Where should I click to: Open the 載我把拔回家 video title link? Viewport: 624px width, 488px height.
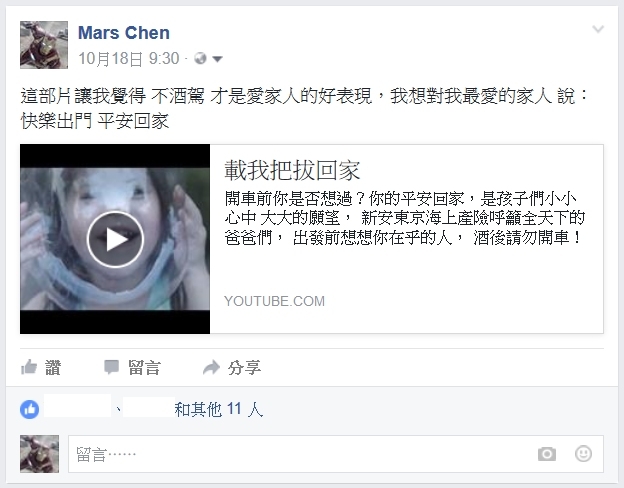292,170
